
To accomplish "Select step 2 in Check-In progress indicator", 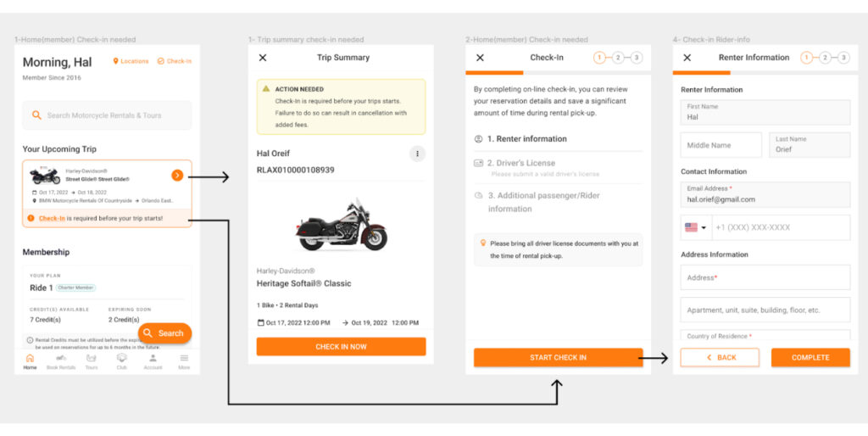I will click(618, 58).
